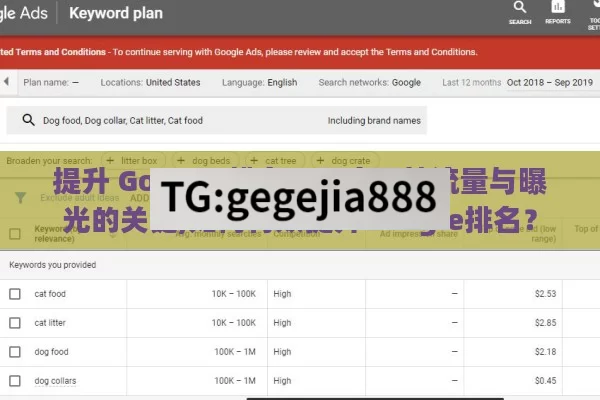Sort by Keyword (by relevance) column
600x400 pixels.
tap(57, 233)
